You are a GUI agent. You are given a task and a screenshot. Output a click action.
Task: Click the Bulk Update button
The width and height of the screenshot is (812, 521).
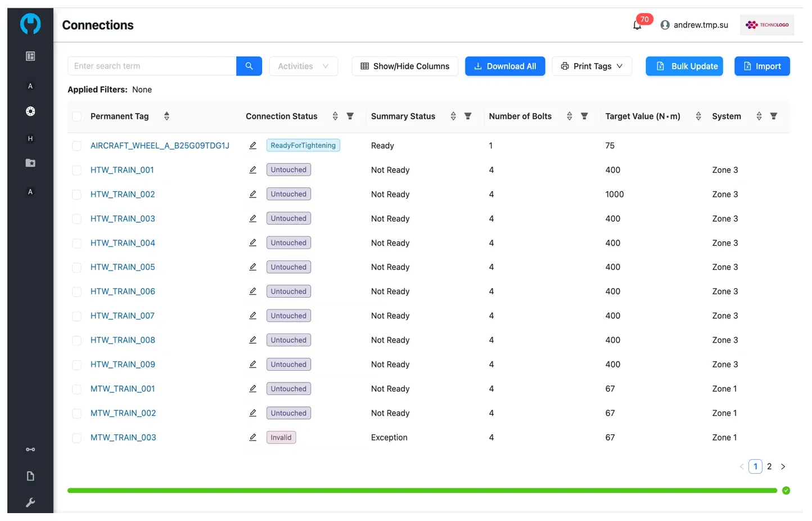(x=684, y=66)
